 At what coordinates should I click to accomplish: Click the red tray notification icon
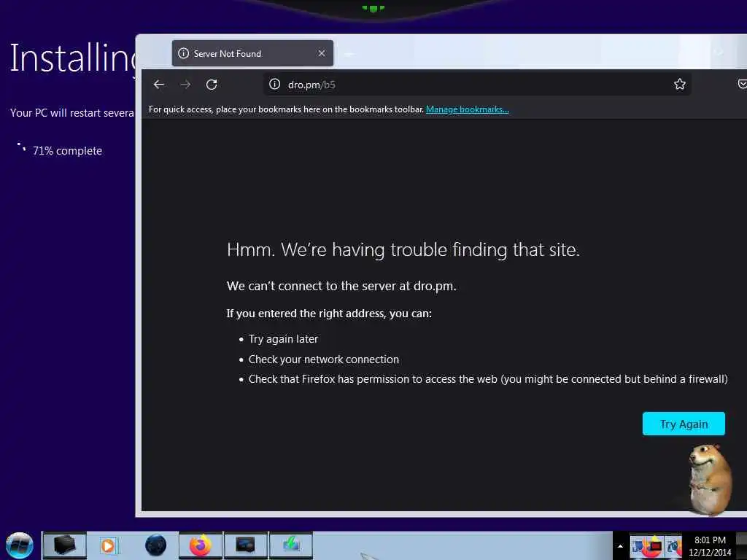[656, 546]
